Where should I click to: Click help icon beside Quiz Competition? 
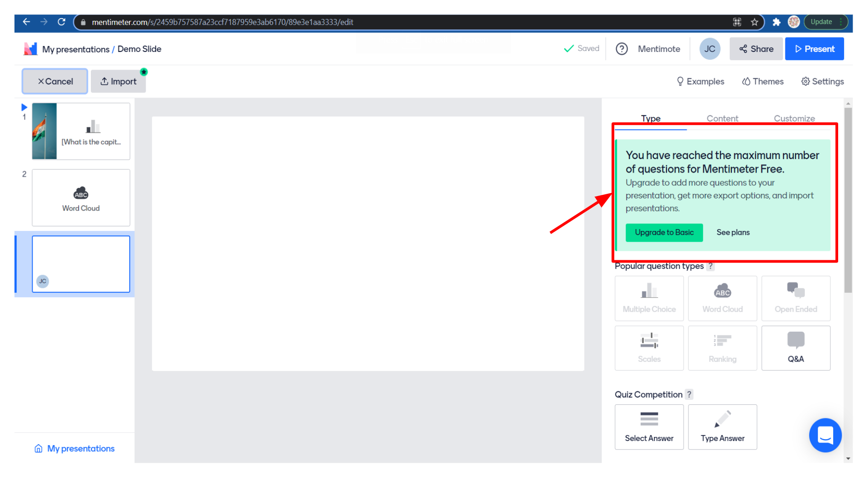pyautogui.click(x=689, y=394)
